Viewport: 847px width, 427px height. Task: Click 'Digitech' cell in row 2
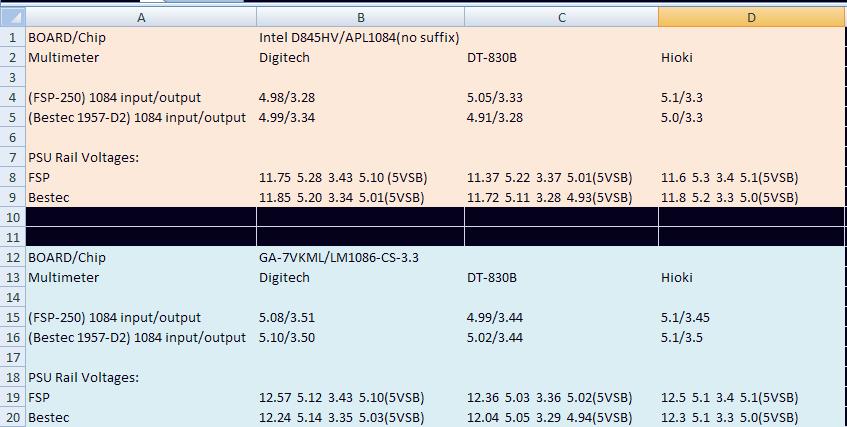[360, 57]
